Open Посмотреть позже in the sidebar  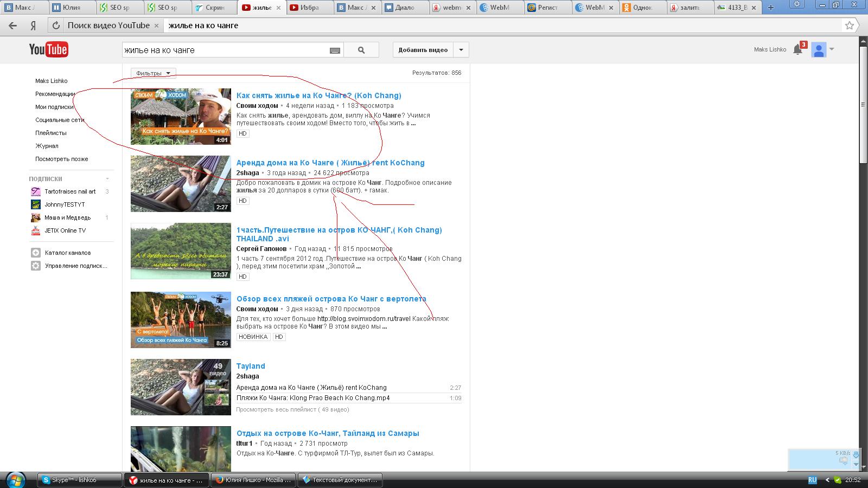tap(62, 159)
